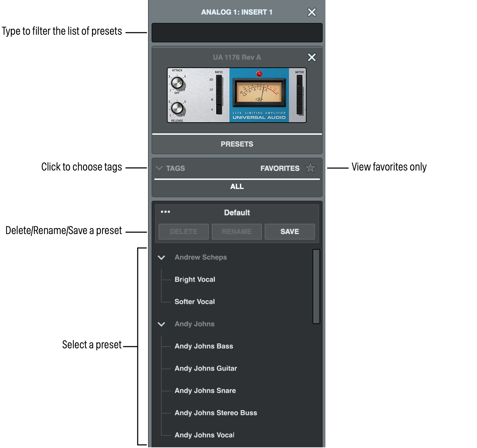Click the Favorites label text
Screen dimensions: 477x448
280,168
